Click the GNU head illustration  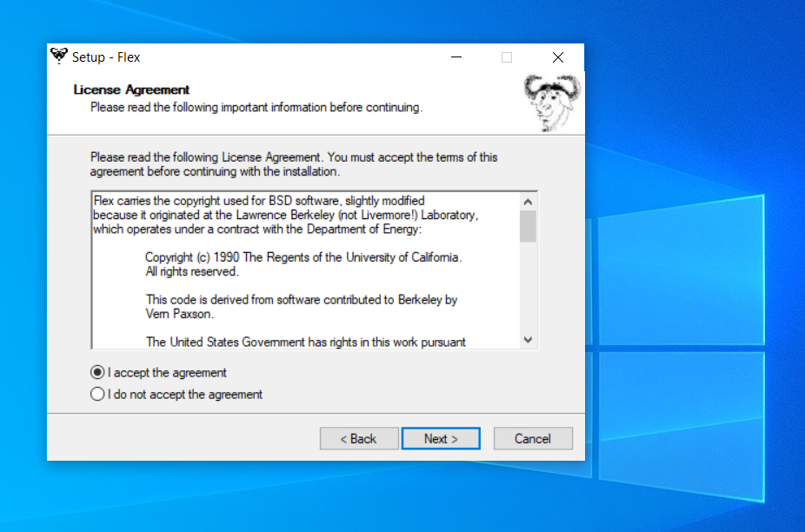(549, 101)
